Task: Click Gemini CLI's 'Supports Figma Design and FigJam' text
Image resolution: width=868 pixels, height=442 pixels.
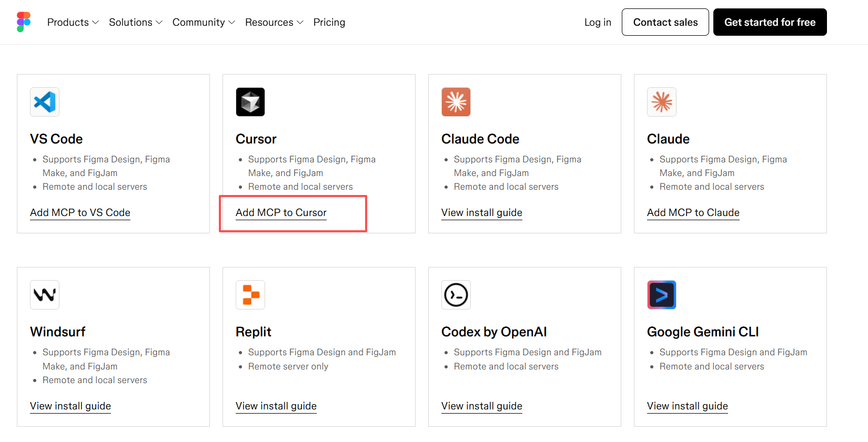Action: tap(733, 352)
